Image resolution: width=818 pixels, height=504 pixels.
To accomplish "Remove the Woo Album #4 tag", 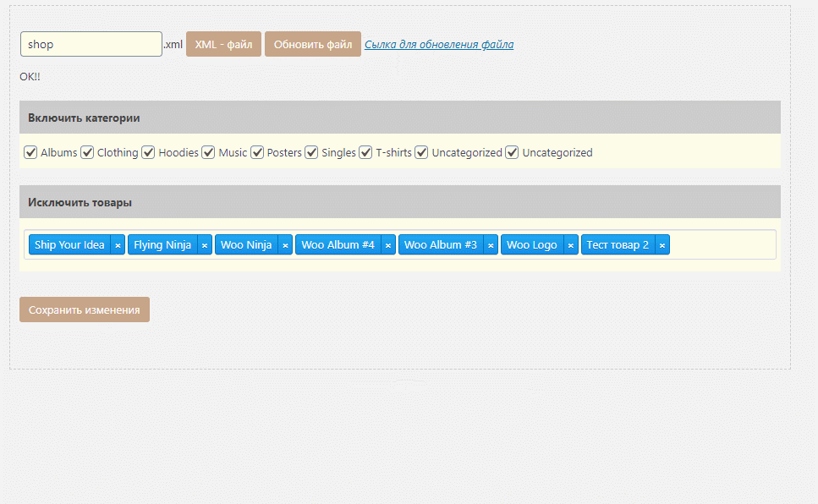I will [388, 245].
